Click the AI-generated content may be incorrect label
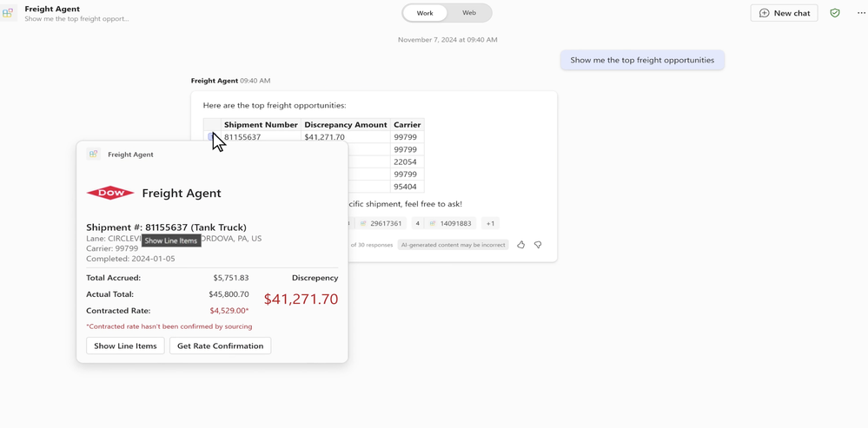Image resolution: width=868 pixels, height=428 pixels. 453,245
